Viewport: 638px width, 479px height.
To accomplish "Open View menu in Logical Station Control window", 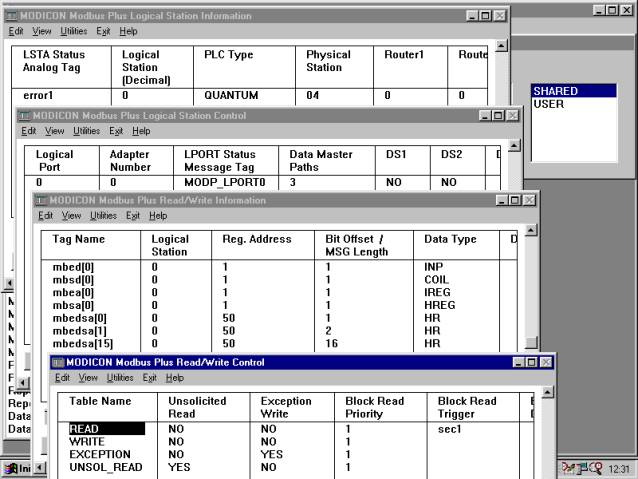I will pyautogui.click(x=55, y=131).
